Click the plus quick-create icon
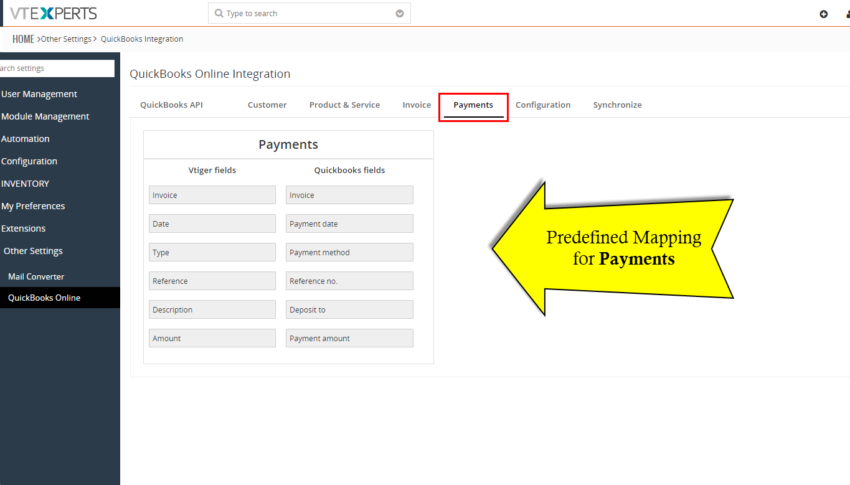 click(823, 14)
